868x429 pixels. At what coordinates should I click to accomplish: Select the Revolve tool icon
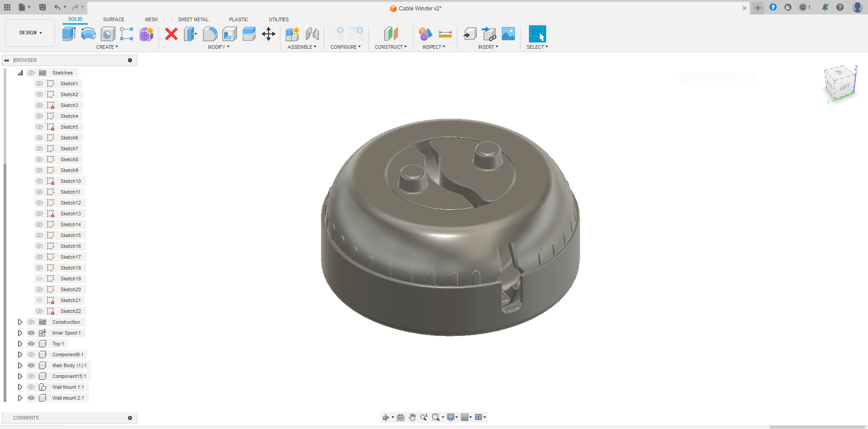pyautogui.click(x=88, y=34)
